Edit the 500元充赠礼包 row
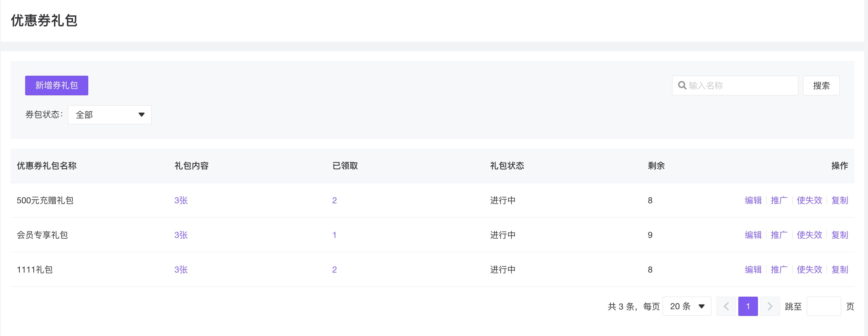Screen dimensions: 868x336 [x=753, y=201]
